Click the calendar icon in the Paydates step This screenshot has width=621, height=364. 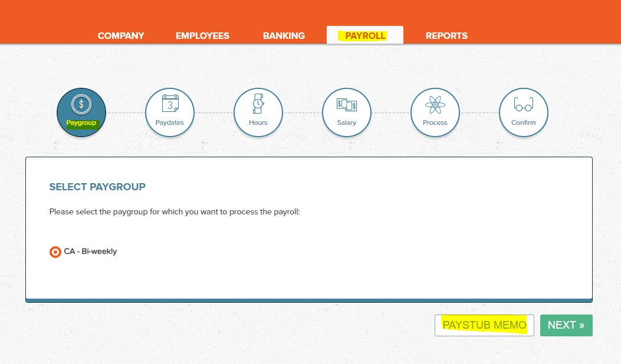170,104
